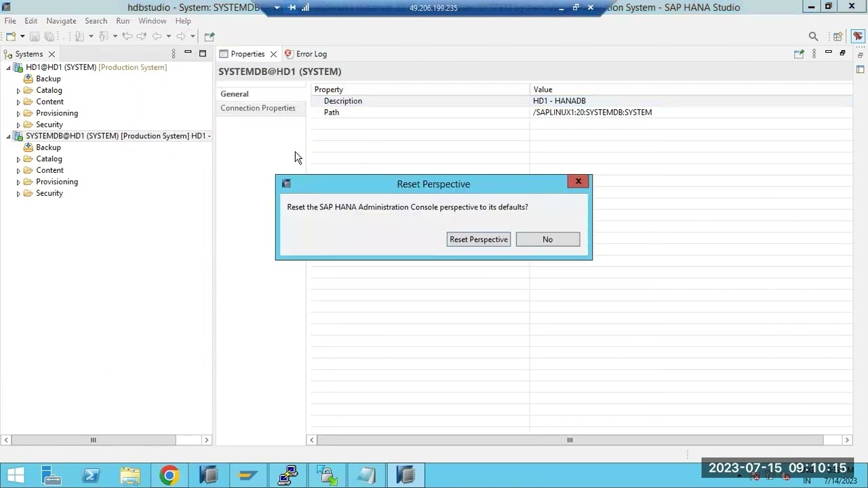The width and height of the screenshot is (868, 488).
Task: Close the Systems tab
Action: click(x=52, y=54)
